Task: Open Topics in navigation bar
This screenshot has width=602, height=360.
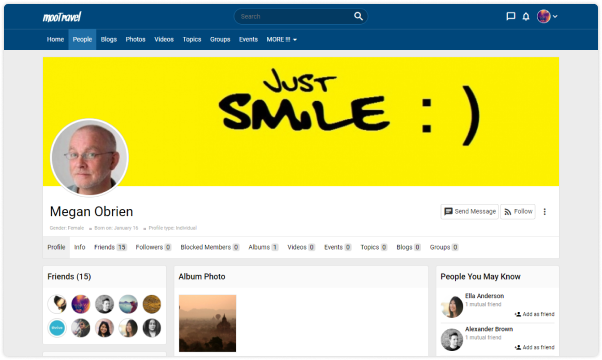Action: 192,39
